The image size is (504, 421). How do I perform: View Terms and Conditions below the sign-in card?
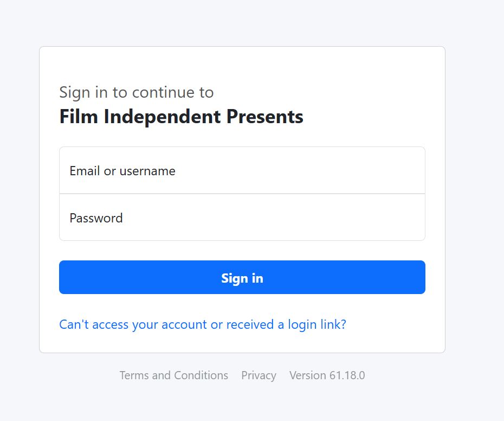pyautogui.click(x=173, y=375)
